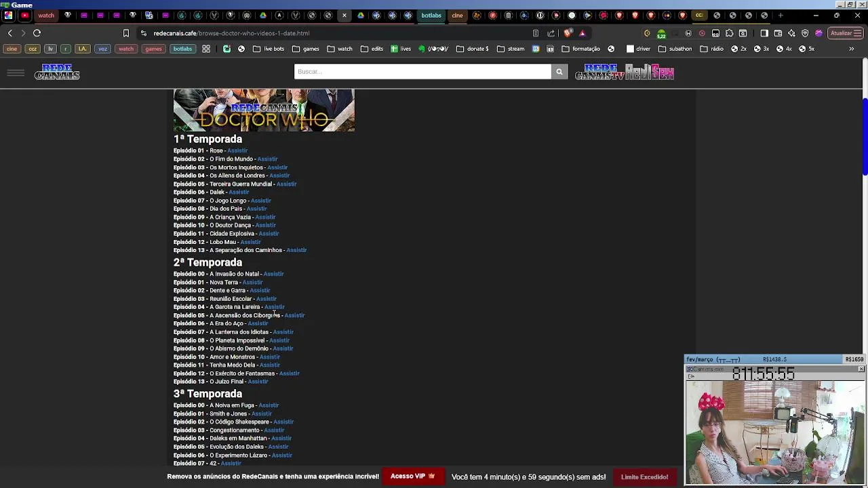868x488 pixels.
Task: Click Assistir for Cidade Explosiva
Action: click(x=269, y=233)
